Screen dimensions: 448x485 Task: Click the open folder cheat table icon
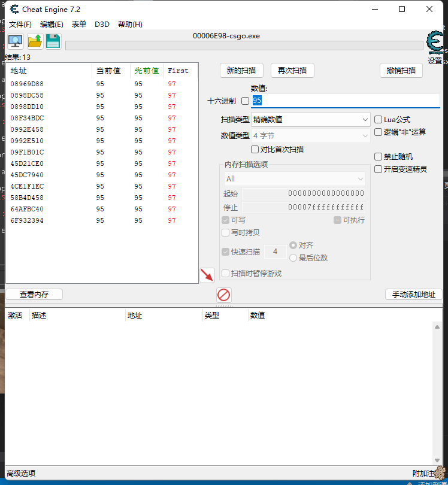[35, 41]
